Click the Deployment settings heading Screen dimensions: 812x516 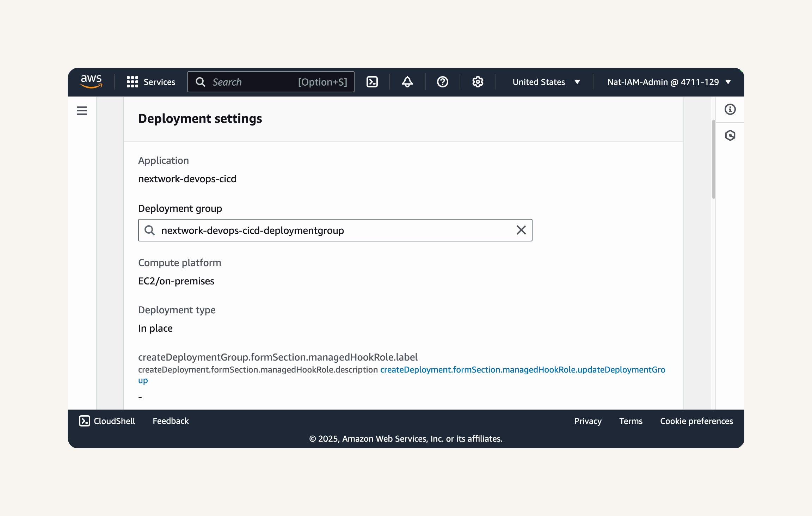[200, 118]
